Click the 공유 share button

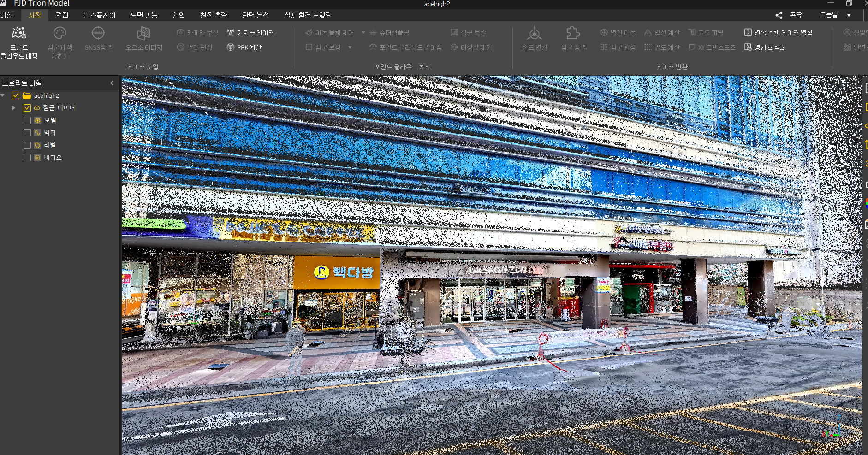point(796,15)
